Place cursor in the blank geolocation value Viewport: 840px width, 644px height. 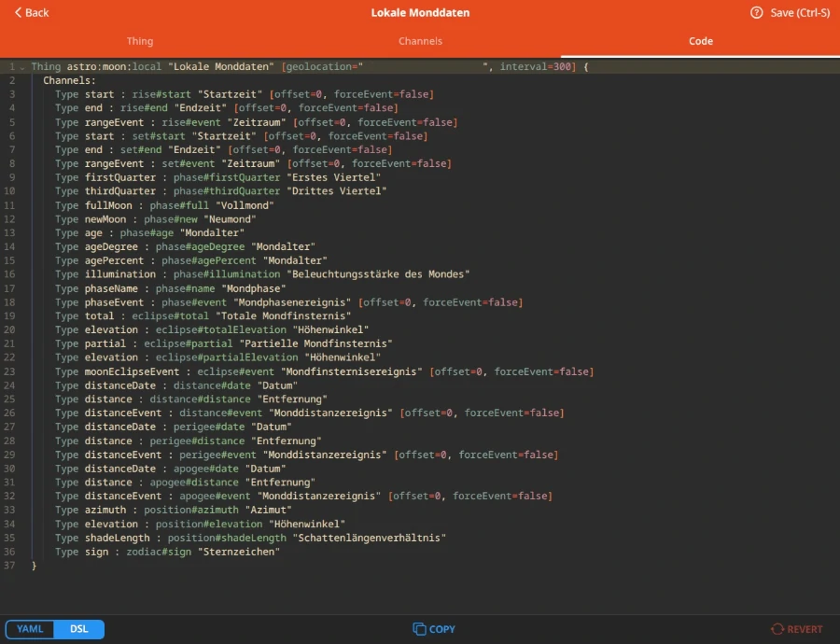(x=422, y=67)
